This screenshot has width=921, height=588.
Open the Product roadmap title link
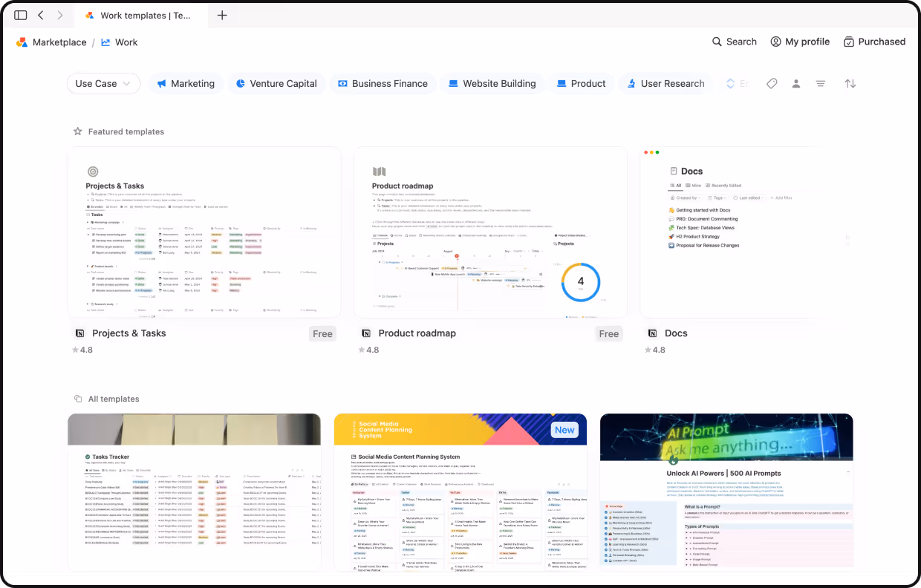click(x=417, y=333)
